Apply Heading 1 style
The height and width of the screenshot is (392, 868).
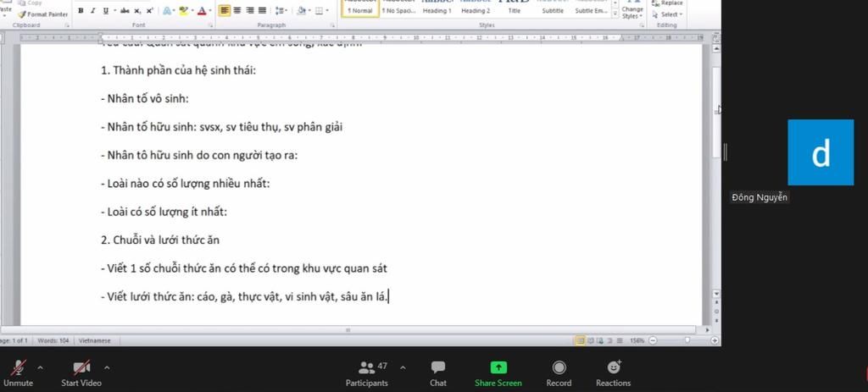pos(437,8)
